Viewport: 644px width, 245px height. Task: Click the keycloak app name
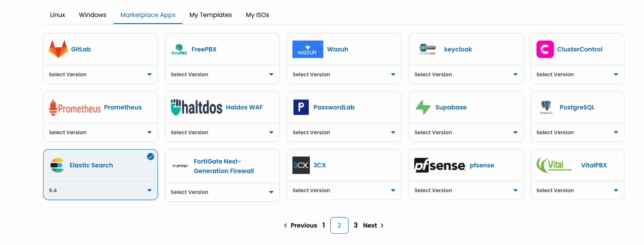[458, 49]
